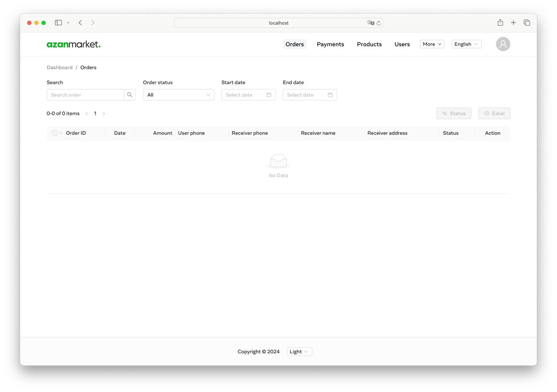Click the user avatar icon
Viewport: 557px width, 392px height.
tap(503, 44)
